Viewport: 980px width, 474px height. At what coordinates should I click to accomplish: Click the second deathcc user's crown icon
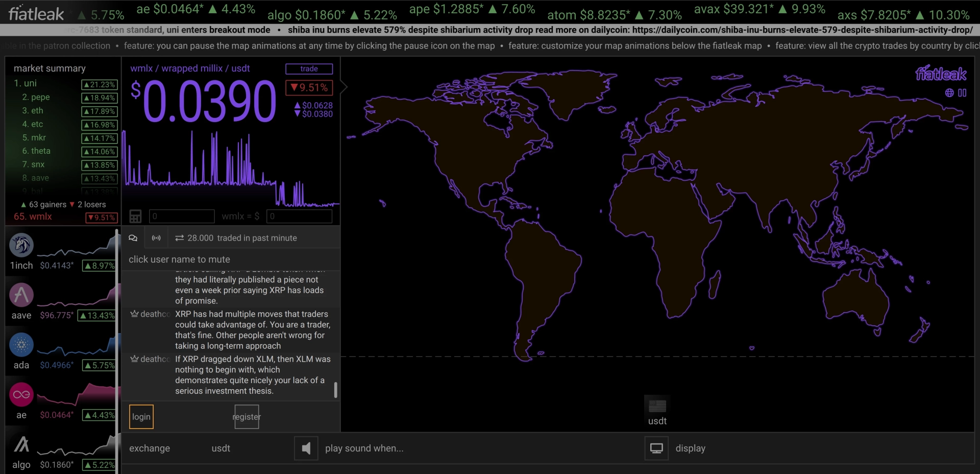coord(134,359)
